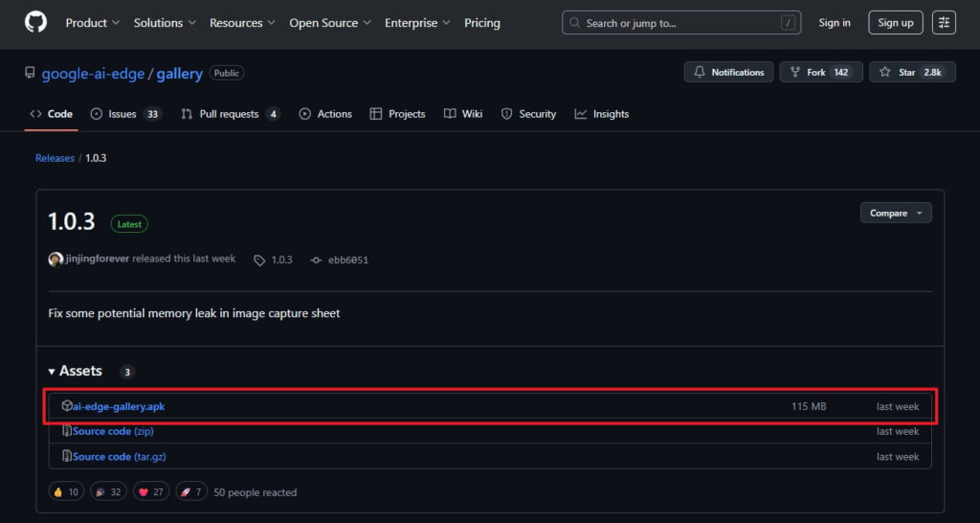Click the Notifications bell button
This screenshot has width=980, height=523.
pos(728,72)
